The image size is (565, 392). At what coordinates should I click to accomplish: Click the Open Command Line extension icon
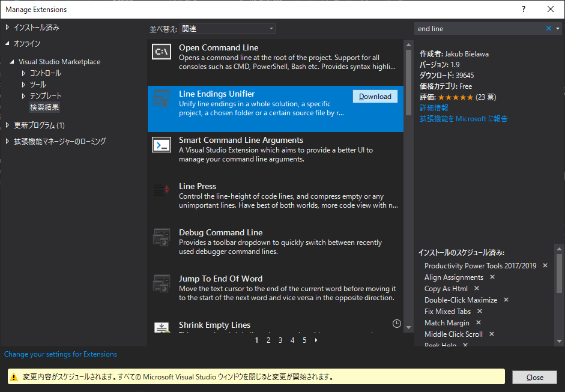click(161, 52)
